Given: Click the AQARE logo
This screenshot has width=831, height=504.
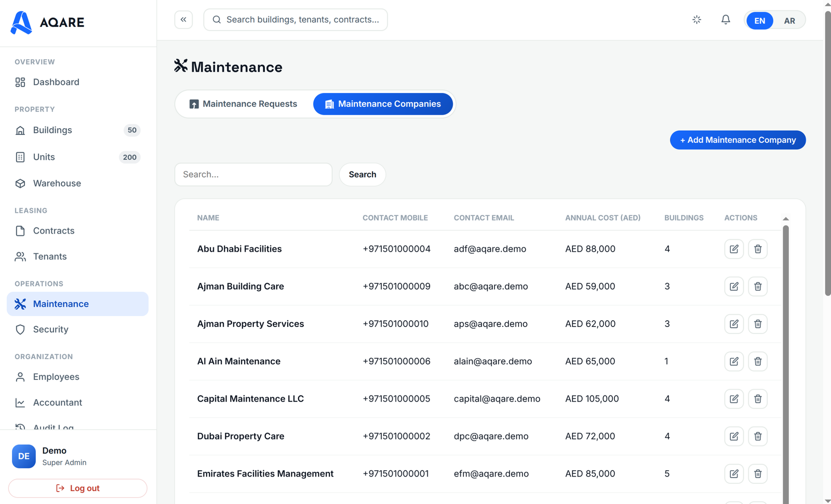Looking at the screenshot, I should 47,22.
